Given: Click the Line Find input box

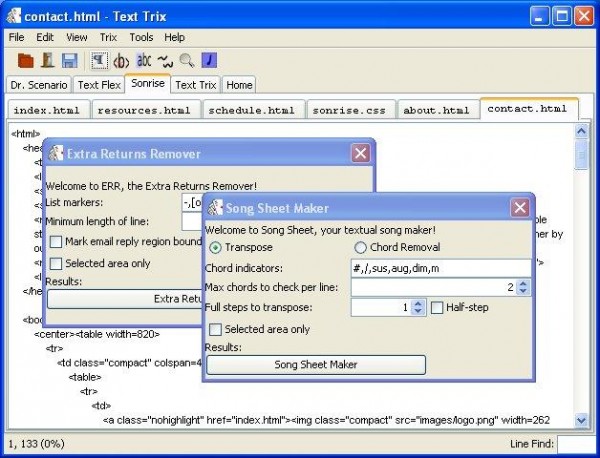Looking at the screenshot, I should (576, 444).
